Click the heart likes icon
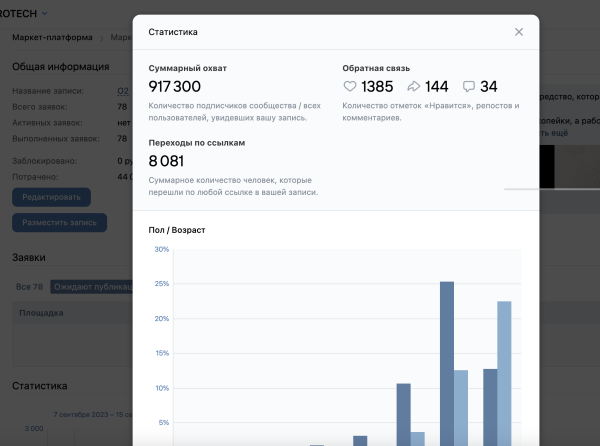The width and height of the screenshot is (600, 446). point(349,87)
